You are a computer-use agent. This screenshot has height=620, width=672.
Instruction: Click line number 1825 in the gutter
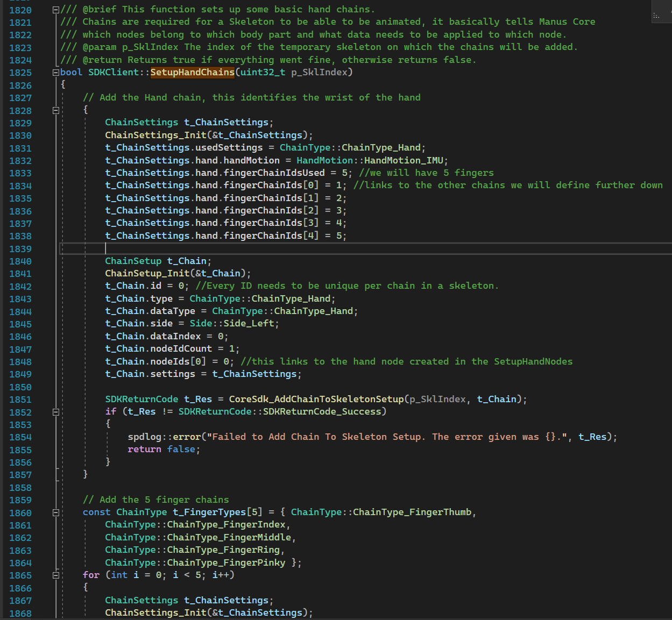20,73
